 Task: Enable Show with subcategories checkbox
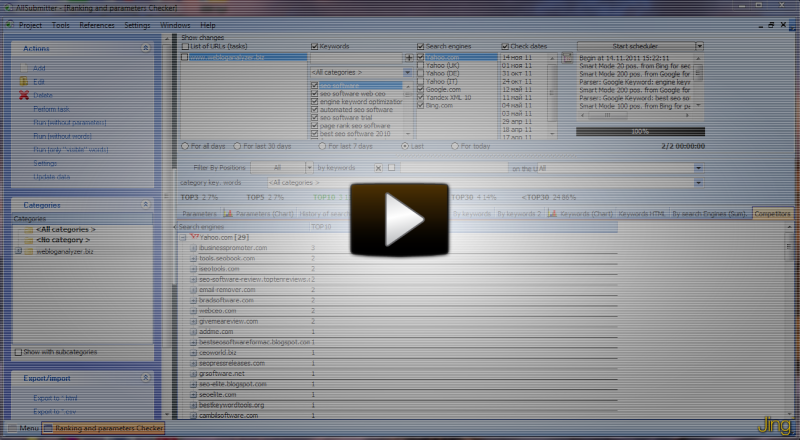pos(19,352)
